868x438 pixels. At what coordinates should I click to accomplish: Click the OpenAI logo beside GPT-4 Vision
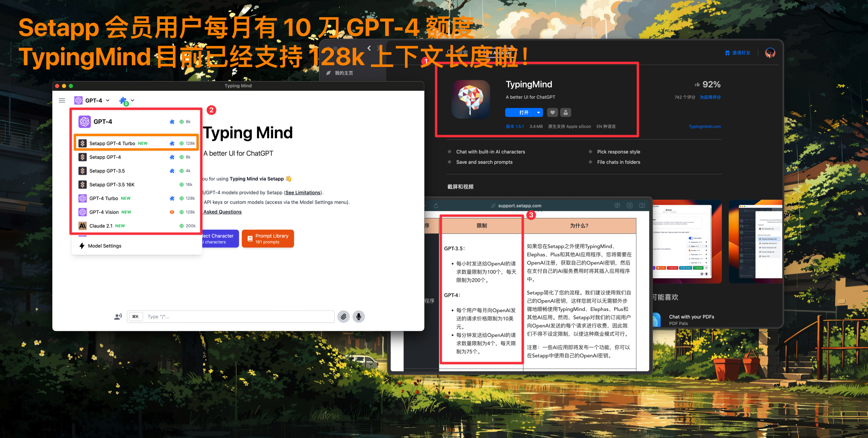point(83,212)
